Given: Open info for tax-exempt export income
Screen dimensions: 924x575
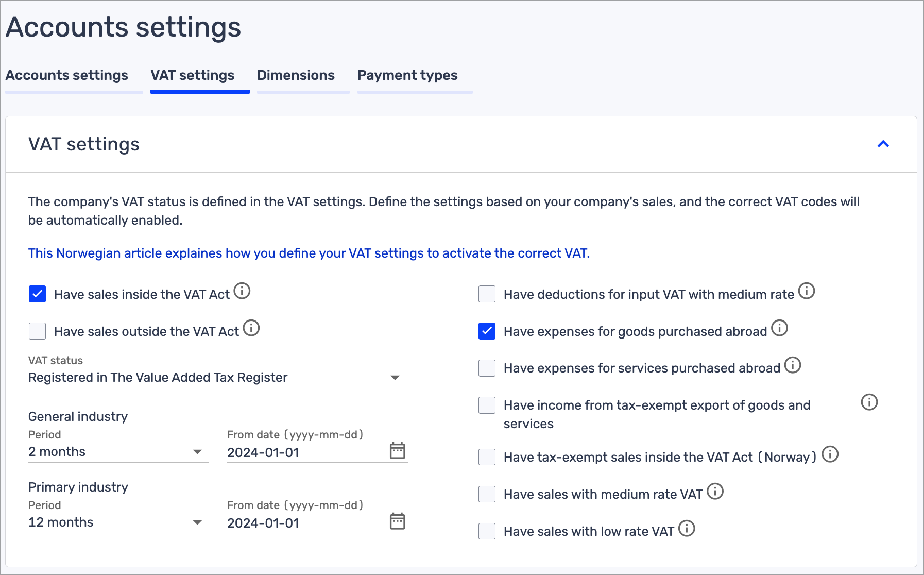Looking at the screenshot, I should pos(869,402).
